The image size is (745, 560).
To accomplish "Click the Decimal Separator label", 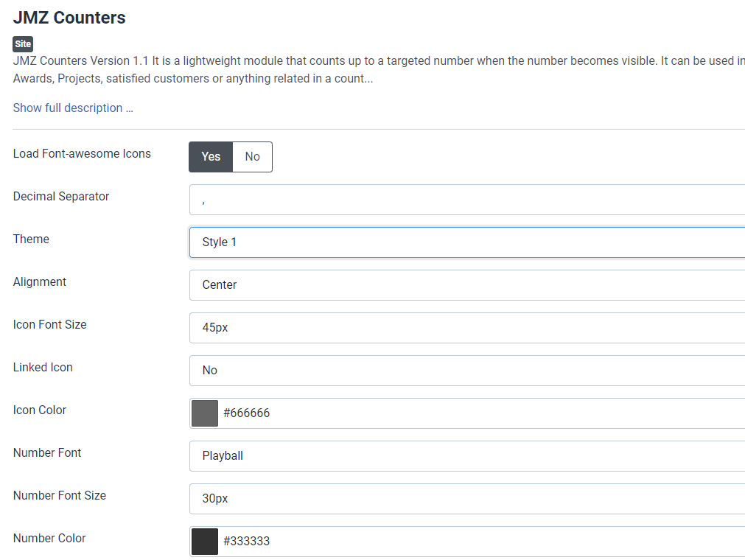I will pos(61,196).
